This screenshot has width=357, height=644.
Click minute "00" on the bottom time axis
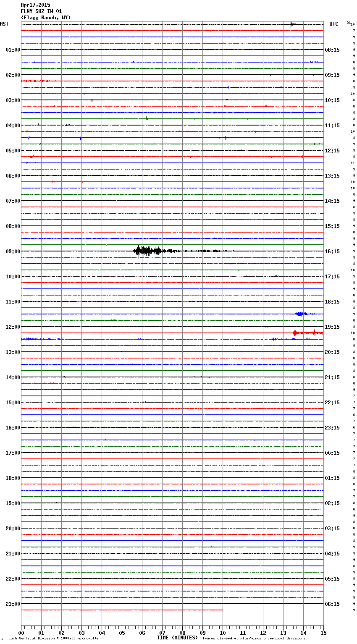pos(21,633)
